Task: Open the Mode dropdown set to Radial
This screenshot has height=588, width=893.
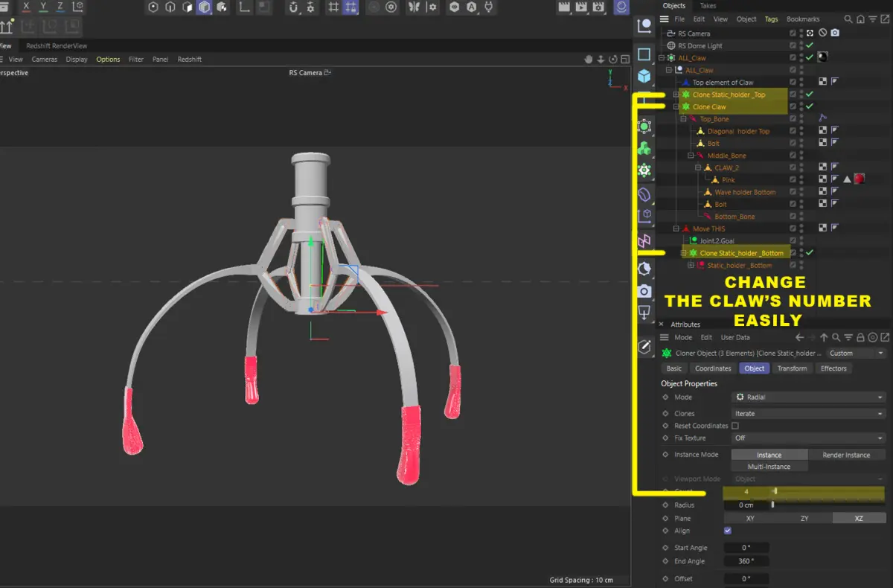Action: click(808, 397)
